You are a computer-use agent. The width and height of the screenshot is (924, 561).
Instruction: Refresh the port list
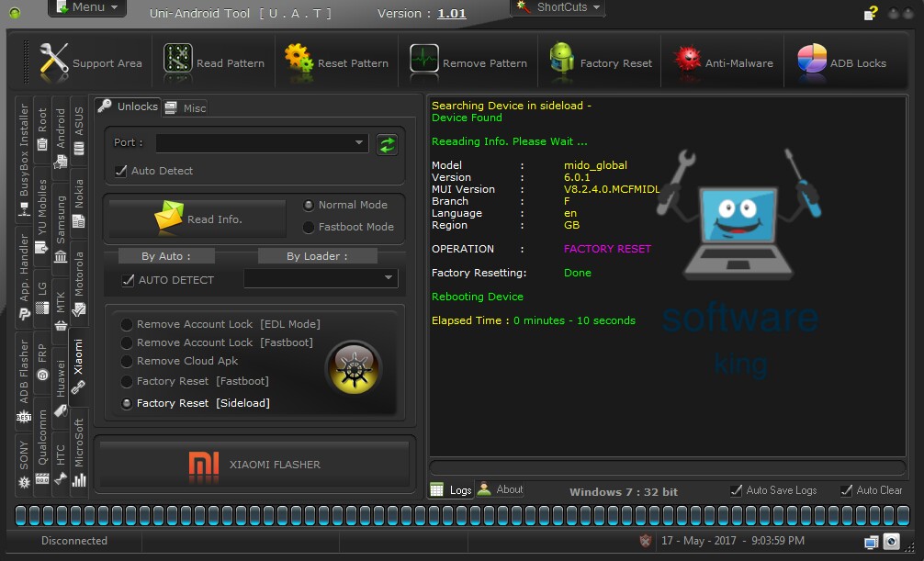pos(388,144)
